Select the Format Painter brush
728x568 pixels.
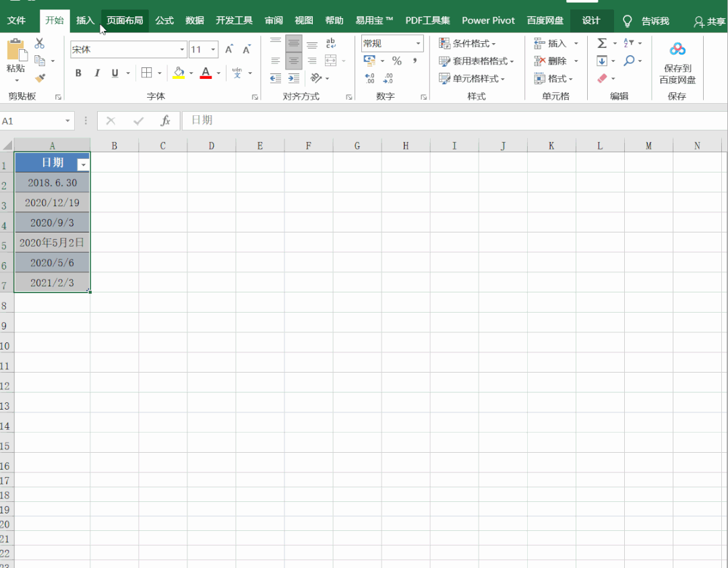40,78
